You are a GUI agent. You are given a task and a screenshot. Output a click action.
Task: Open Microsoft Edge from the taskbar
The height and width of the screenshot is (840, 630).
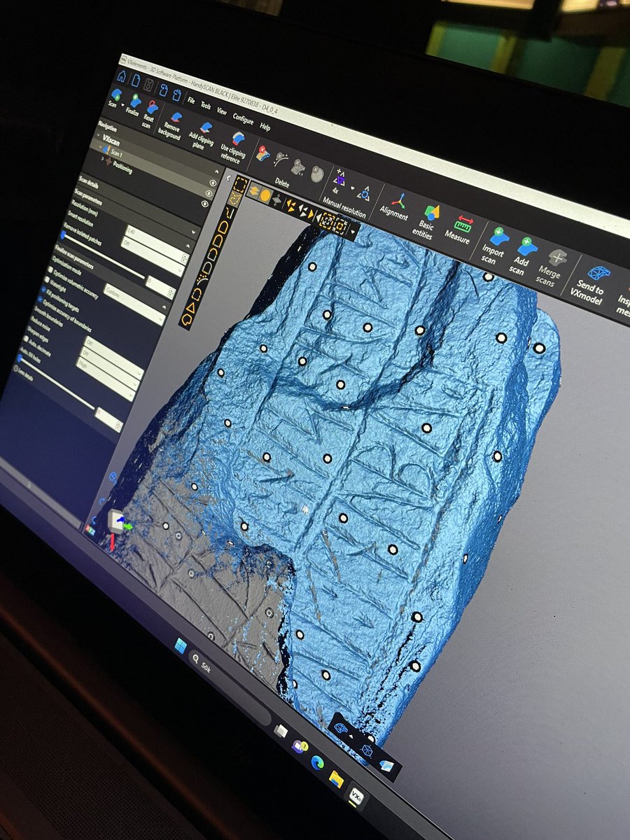click(317, 762)
